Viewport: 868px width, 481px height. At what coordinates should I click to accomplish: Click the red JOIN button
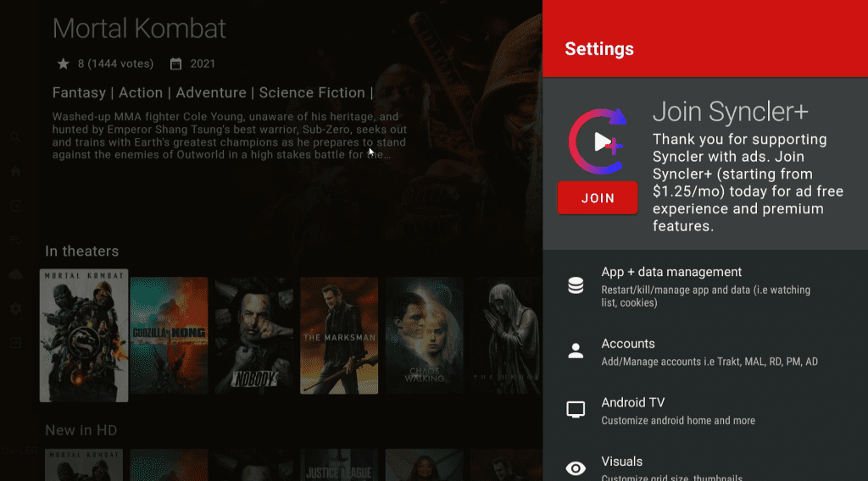pyautogui.click(x=598, y=198)
